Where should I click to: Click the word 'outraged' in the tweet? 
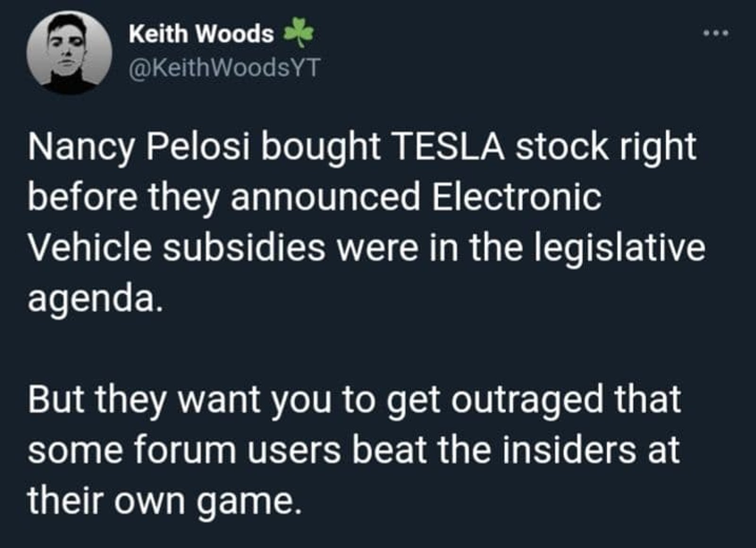point(527,401)
